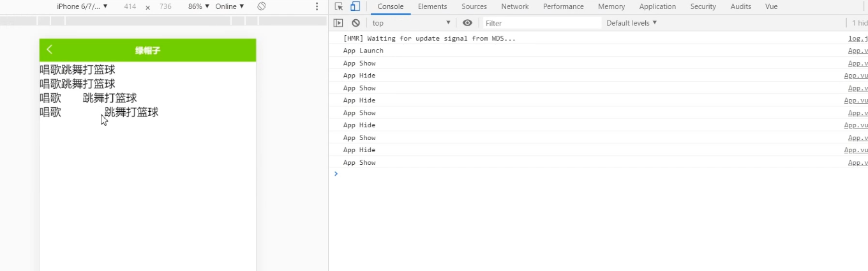Tap the back arrow in the green header
Viewport: 868px width, 271px height.
pyautogui.click(x=50, y=50)
